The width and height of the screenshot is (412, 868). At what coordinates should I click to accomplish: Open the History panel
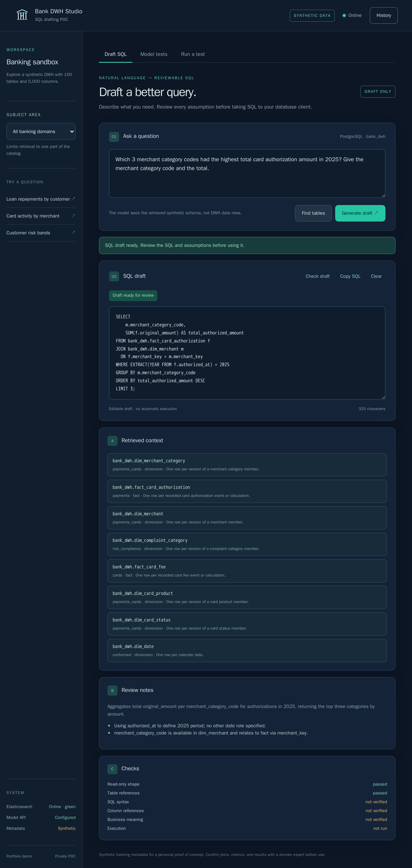(x=384, y=15)
